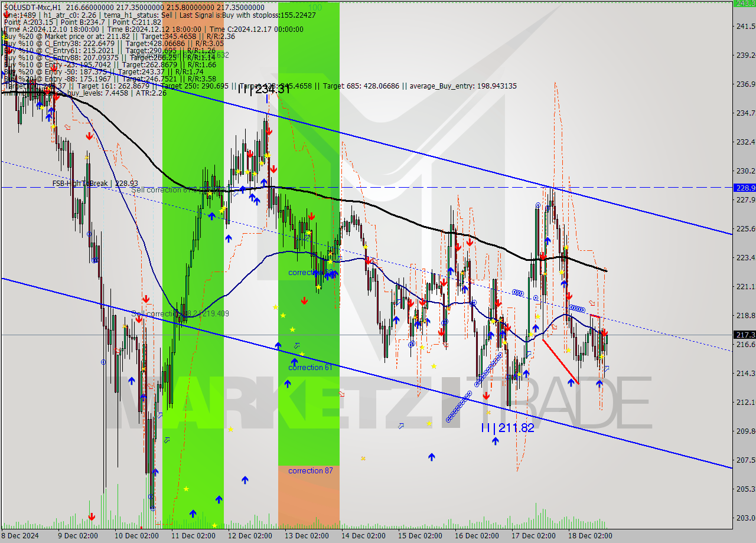Click the '10 Dec 02:00' time label
This screenshot has width=756, height=543.
tap(137, 536)
